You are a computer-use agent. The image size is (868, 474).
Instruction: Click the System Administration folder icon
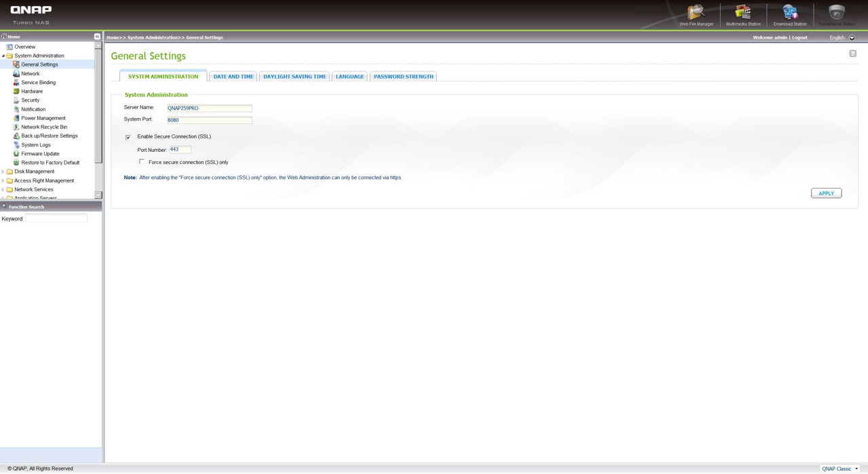[x=9, y=56]
